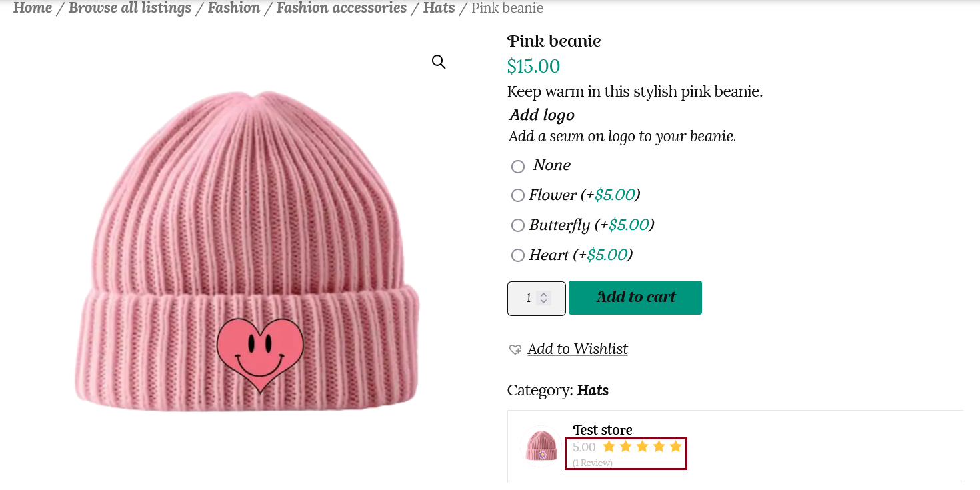Go to Home breadcrumb
This screenshot has height=490, width=980.
33,8
